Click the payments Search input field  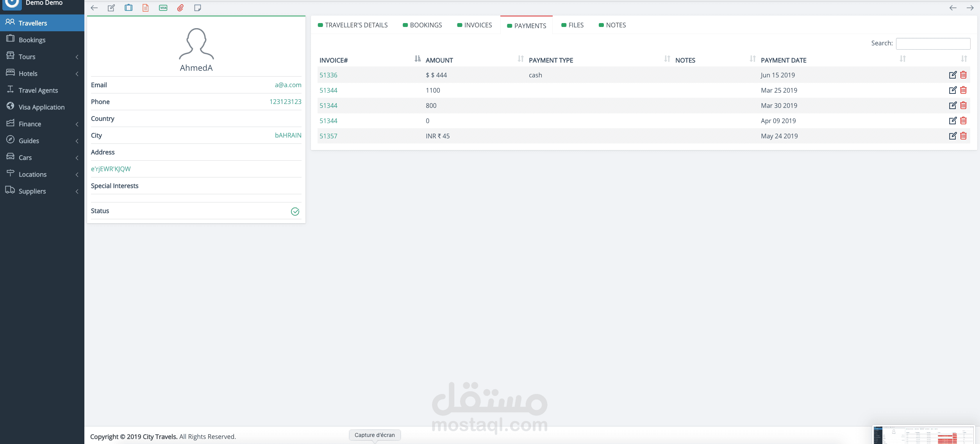click(x=933, y=43)
